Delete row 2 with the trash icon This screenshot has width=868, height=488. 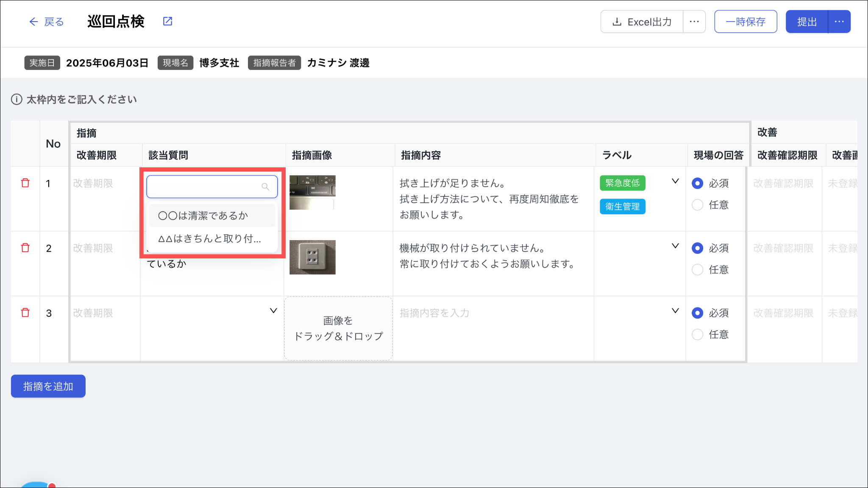(25, 248)
